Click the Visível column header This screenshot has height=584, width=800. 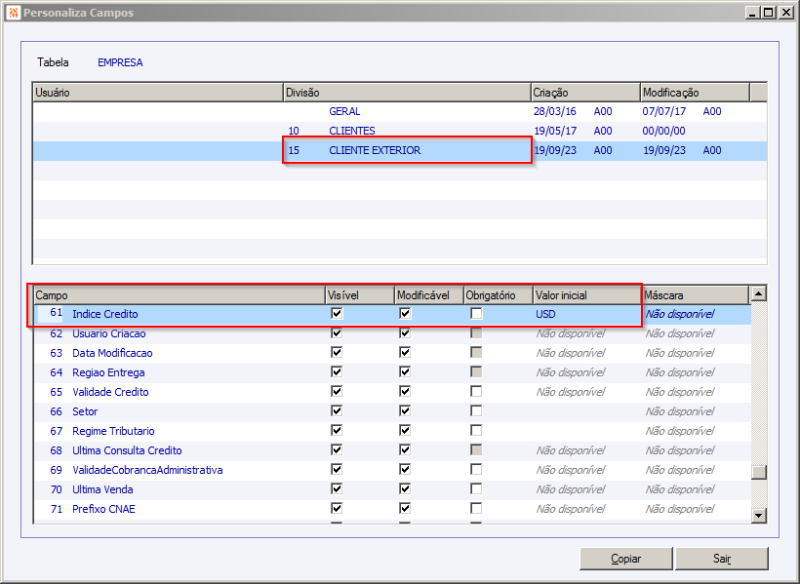coord(360,295)
